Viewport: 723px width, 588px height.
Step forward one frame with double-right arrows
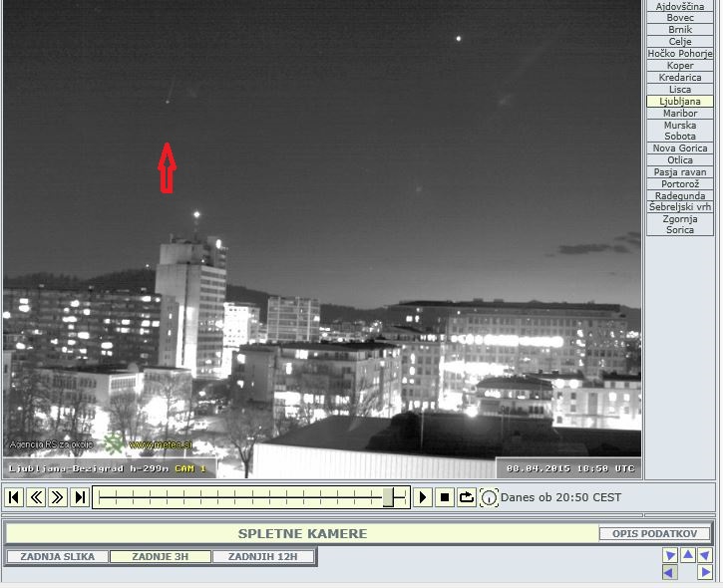tap(58, 497)
